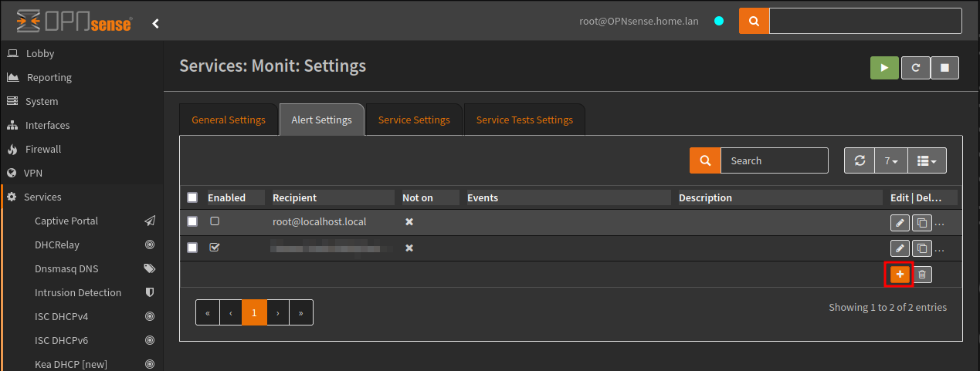This screenshot has width=980, height=371.
Task: Start the Monit service with play button
Action: [x=884, y=67]
